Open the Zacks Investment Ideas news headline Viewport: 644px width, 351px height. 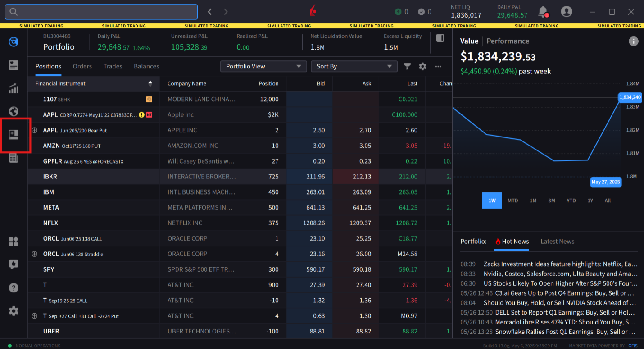pos(560,264)
